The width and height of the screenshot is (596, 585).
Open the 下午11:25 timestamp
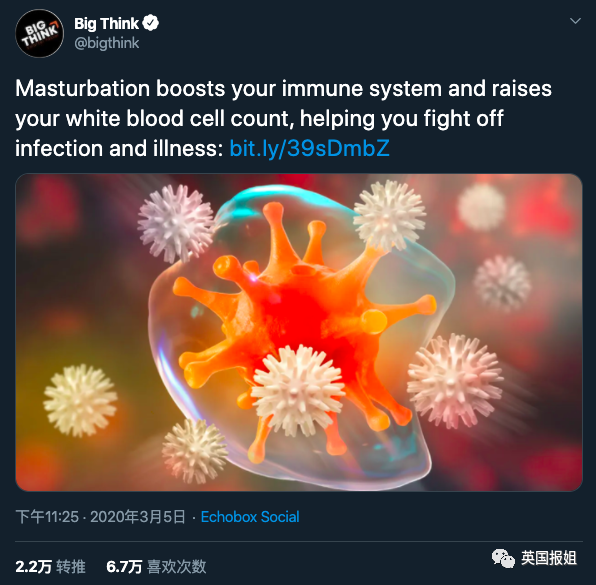(x=47, y=517)
